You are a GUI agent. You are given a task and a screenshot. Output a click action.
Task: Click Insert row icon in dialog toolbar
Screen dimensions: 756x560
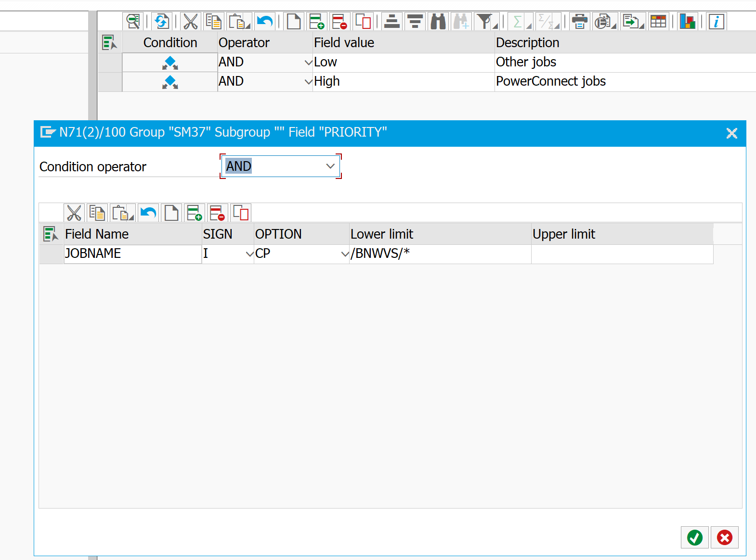coord(194,213)
